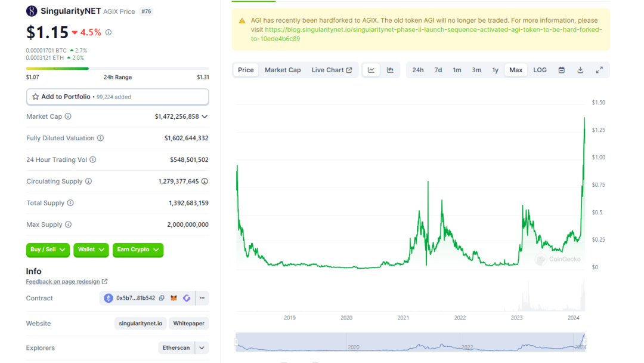Toggle LOG scale on the chart
The image size is (644, 363).
click(x=540, y=70)
